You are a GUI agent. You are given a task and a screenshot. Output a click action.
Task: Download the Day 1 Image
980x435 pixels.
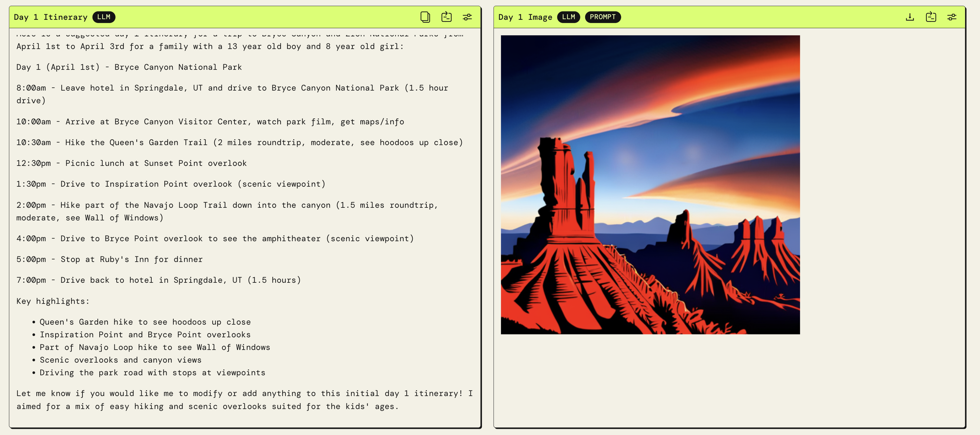click(x=910, y=17)
